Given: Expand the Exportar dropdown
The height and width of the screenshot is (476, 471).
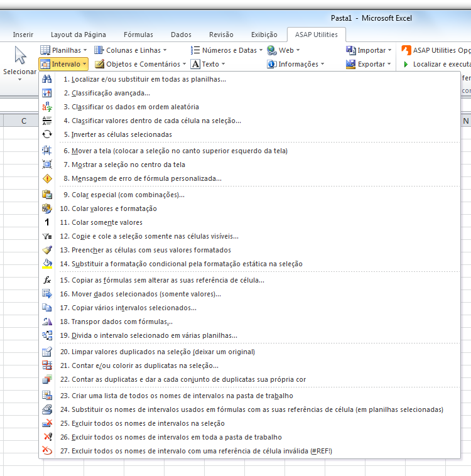Looking at the screenshot, I should click(x=369, y=64).
